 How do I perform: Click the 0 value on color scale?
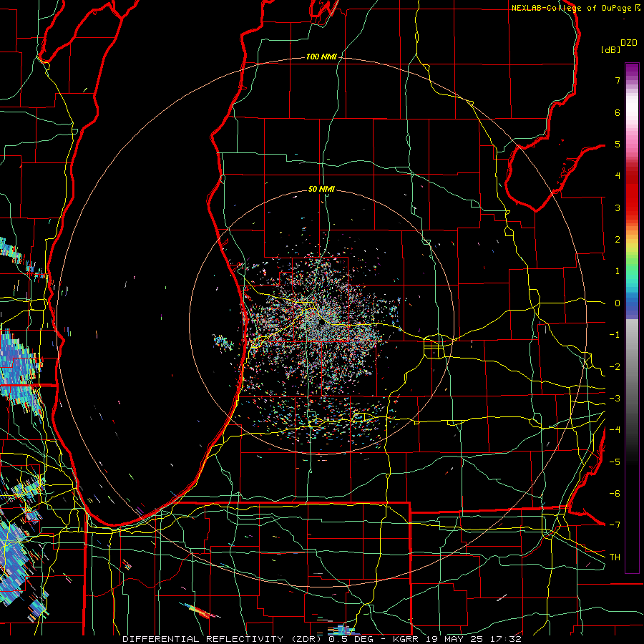tap(618, 303)
